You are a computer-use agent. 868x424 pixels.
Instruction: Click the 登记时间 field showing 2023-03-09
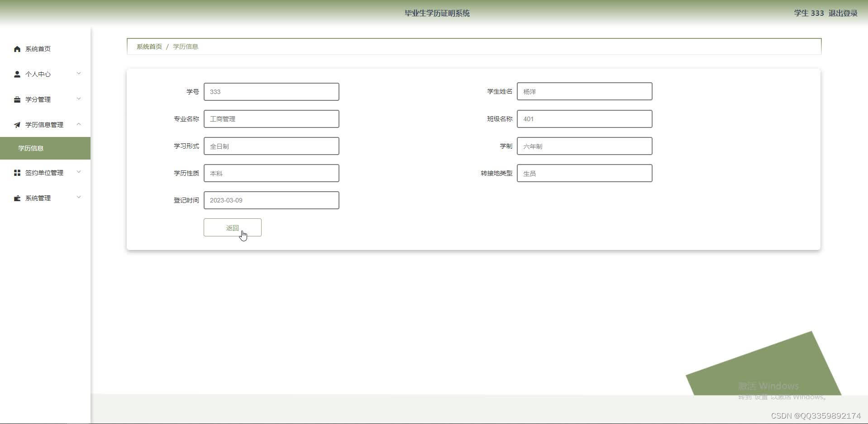tap(272, 200)
